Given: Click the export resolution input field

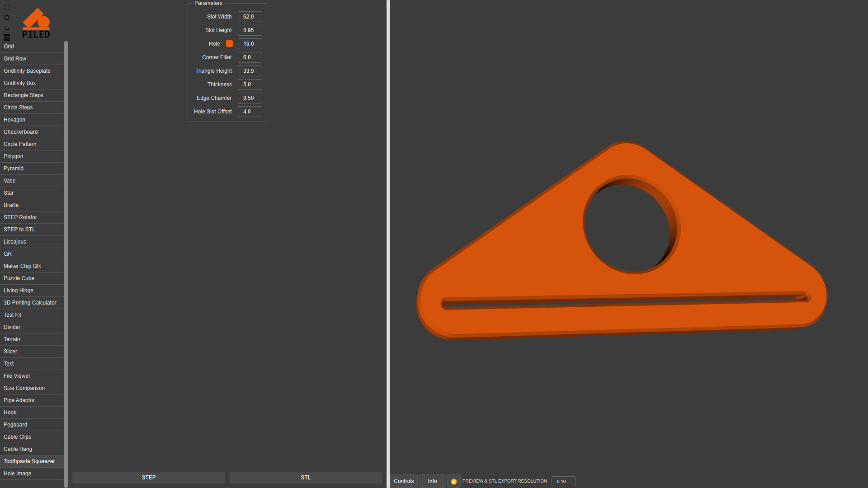Looking at the screenshot, I should point(563,481).
